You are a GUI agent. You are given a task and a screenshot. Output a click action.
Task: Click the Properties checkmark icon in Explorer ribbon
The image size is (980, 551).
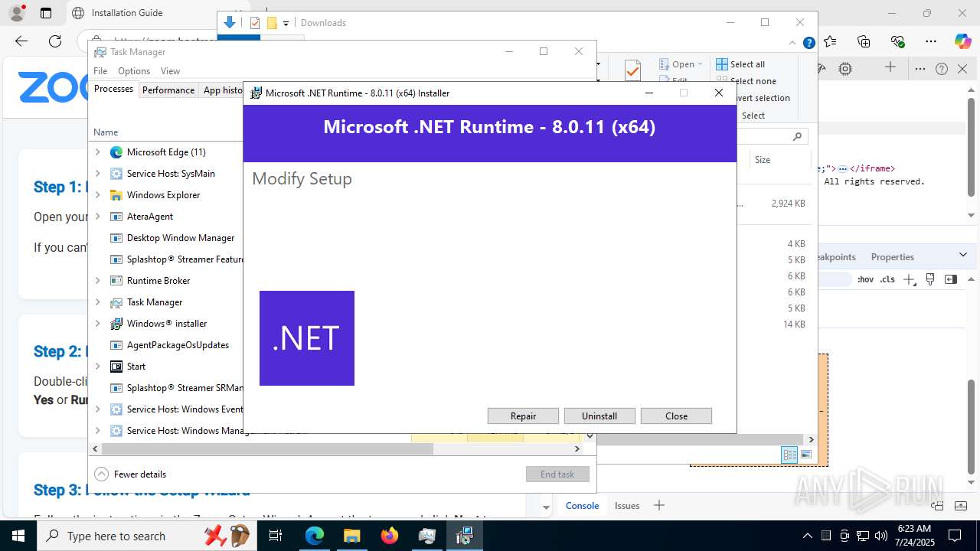(x=632, y=70)
